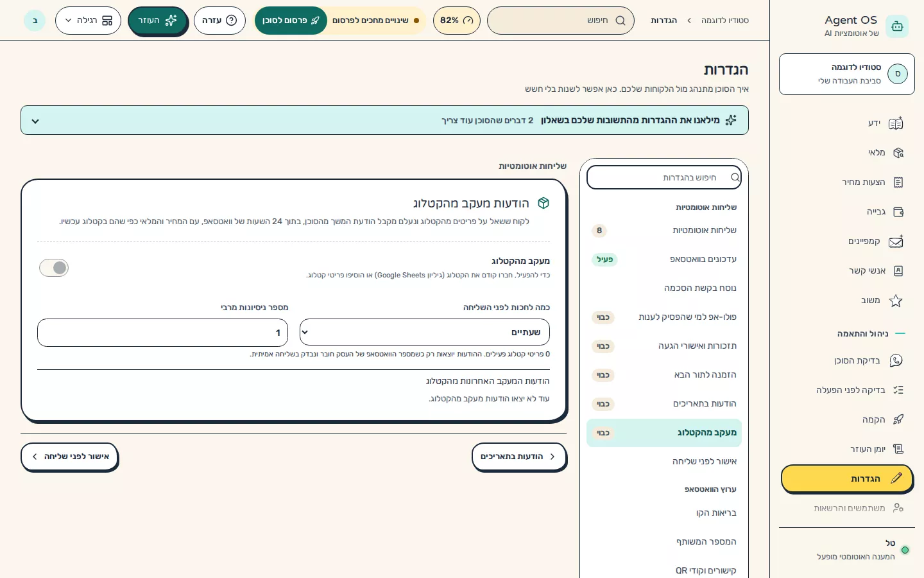Screen dimensions: 924x578
Task: Select שליחות אוטומטיות in settings list
Action: [x=664, y=231]
